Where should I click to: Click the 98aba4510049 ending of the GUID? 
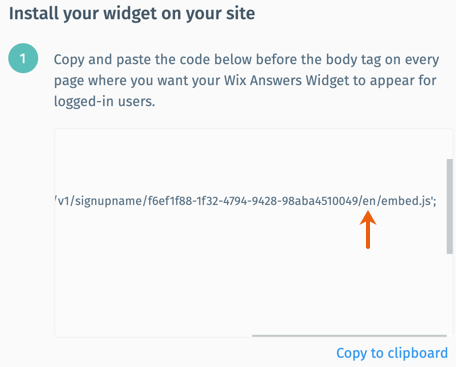(x=320, y=201)
